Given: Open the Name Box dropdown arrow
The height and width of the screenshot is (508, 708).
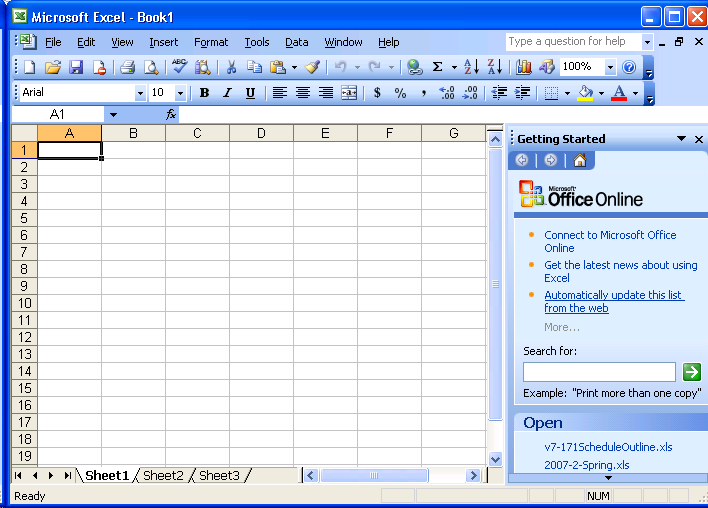Looking at the screenshot, I should (x=113, y=115).
